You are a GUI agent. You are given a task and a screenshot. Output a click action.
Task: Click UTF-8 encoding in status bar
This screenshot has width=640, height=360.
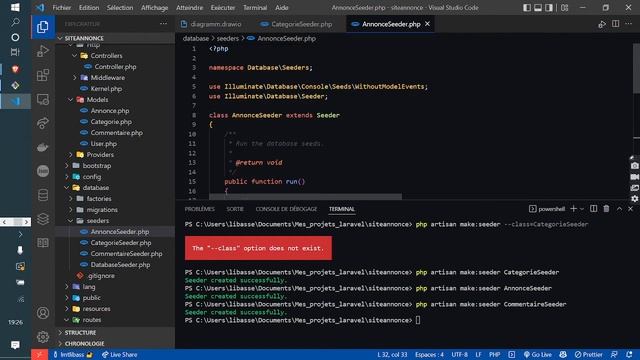click(x=459, y=354)
